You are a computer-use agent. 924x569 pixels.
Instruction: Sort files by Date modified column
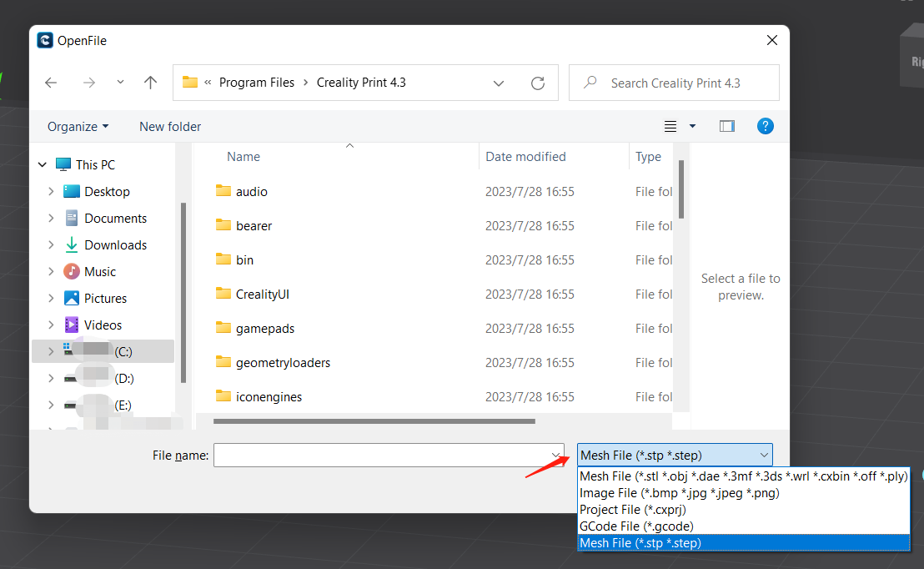point(525,157)
